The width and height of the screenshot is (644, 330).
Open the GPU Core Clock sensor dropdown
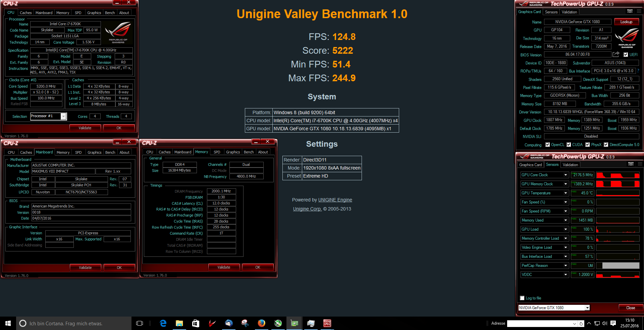(x=566, y=175)
